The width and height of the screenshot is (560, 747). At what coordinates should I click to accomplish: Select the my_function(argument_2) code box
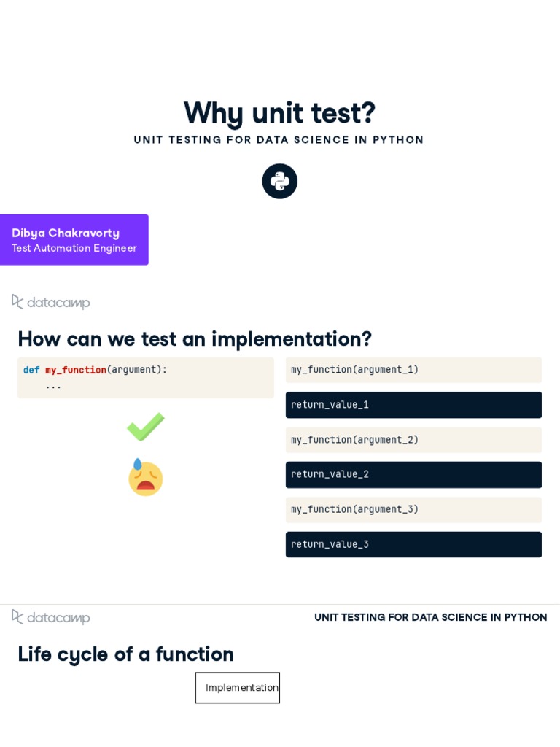tap(413, 440)
